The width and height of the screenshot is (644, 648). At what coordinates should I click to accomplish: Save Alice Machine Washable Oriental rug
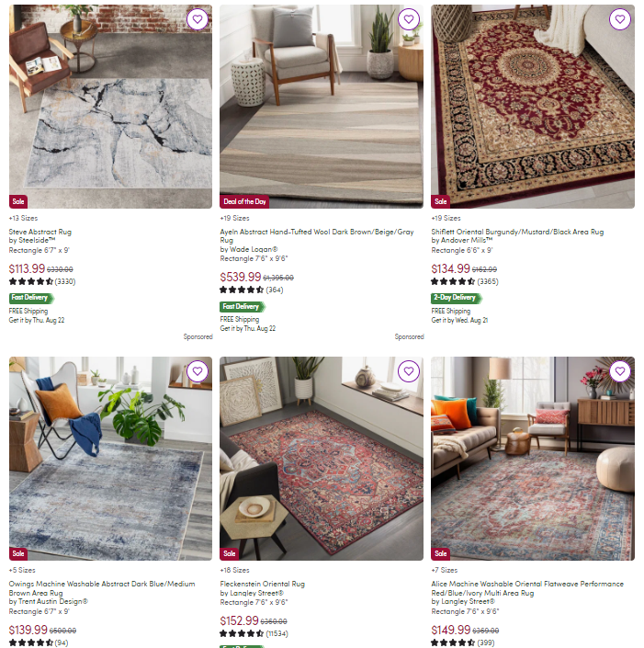(620, 371)
